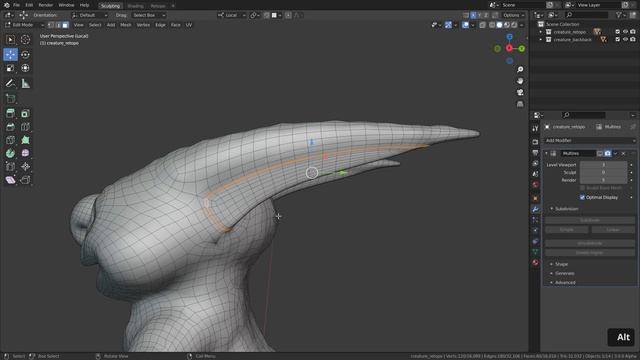Open the Drag Select Box dropdown
Screen dimensions: 640x360
149,15
